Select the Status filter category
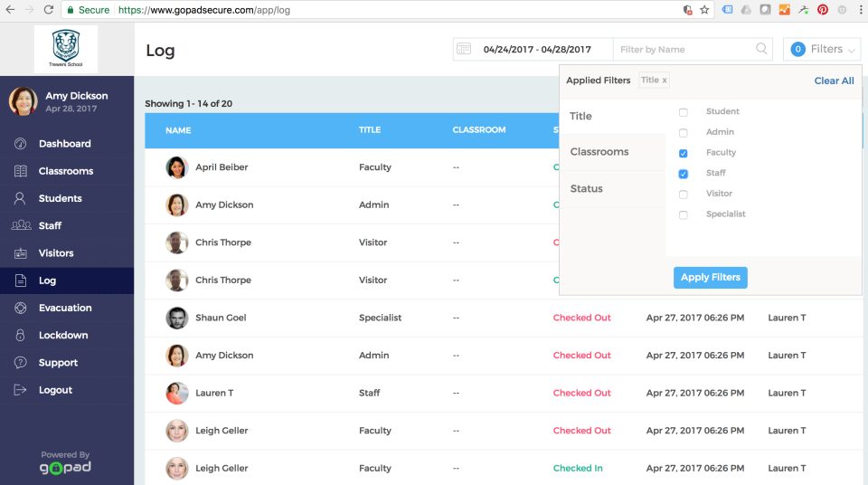The height and width of the screenshot is (485, 868). [x=612, y=189]
